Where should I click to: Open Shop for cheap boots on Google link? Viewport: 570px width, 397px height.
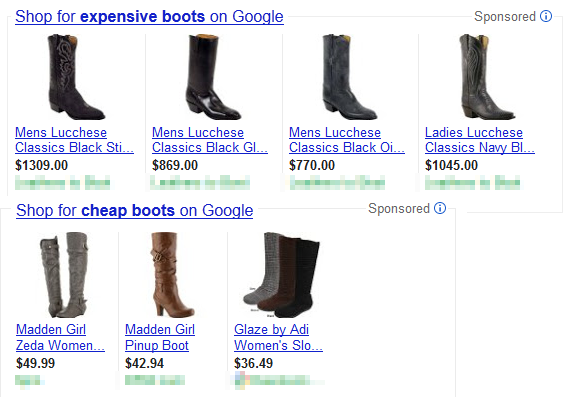(135, 210)
